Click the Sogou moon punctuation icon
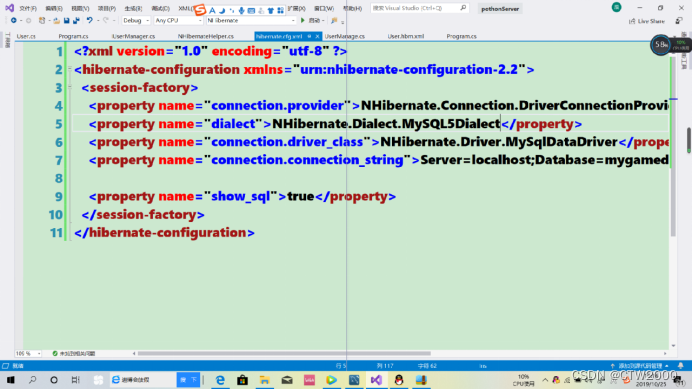 222,10
